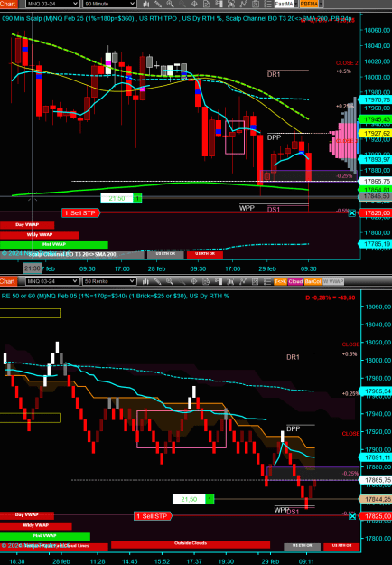Select 21,50 position marker in Renko chart
Viewport: 392px width, 565px height.
click(193, 499)
